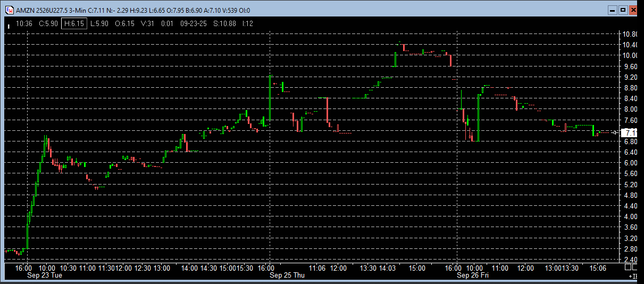Click the 15:06 time label on axis
Screen dimensions: 644x284
pos(597,268)
